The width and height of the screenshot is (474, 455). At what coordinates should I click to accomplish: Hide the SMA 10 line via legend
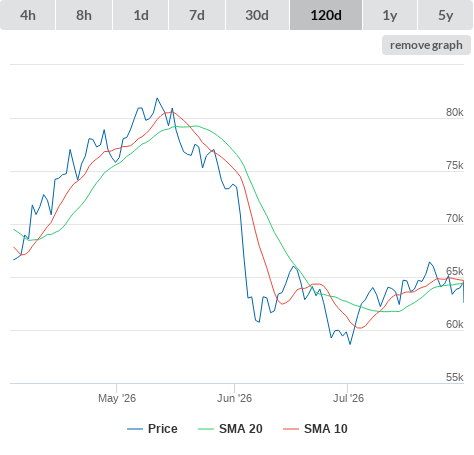click(x=315, y=429)
